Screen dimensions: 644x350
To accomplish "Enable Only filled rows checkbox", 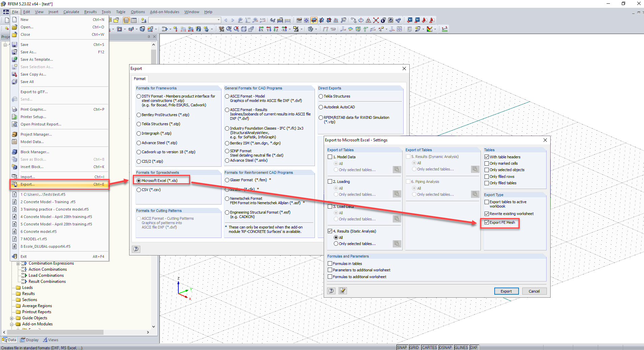I will point(487,177).
